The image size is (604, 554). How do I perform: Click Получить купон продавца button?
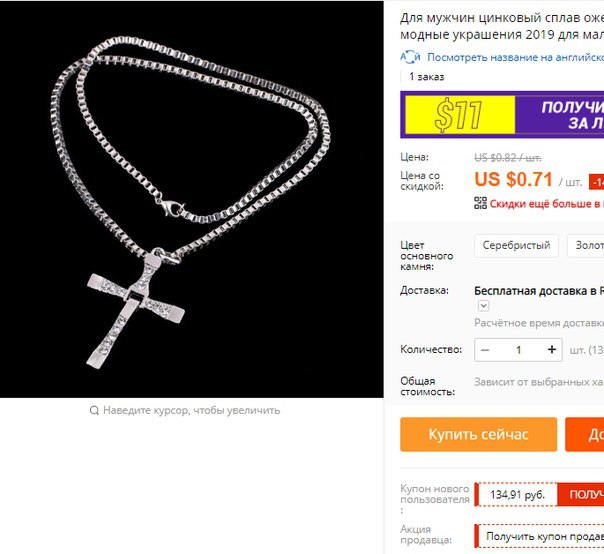coord(541,536)
